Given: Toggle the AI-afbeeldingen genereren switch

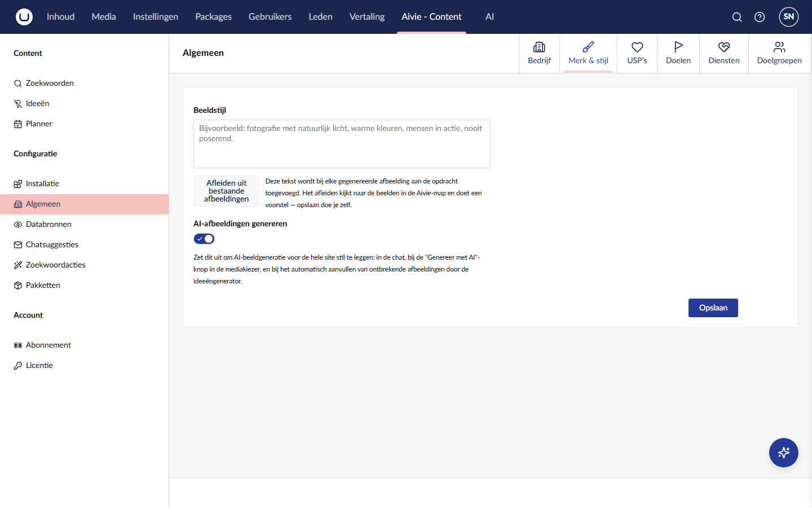Looking at the screenshot, I should 204,239.
